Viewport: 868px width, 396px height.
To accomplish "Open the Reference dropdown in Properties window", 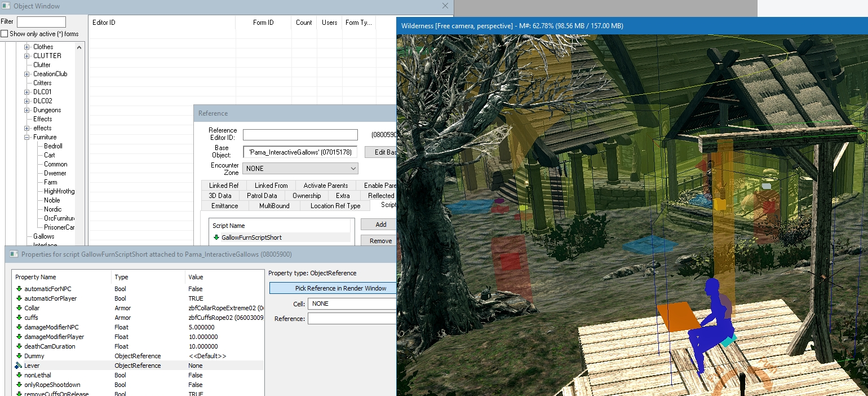I will pyautogui.click(x=352, y=319).
